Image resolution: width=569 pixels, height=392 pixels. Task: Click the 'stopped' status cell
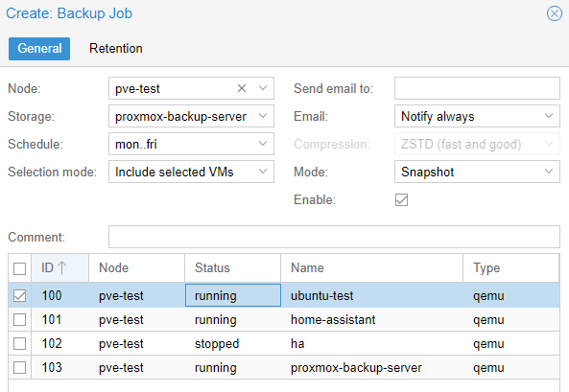(232, 343)
